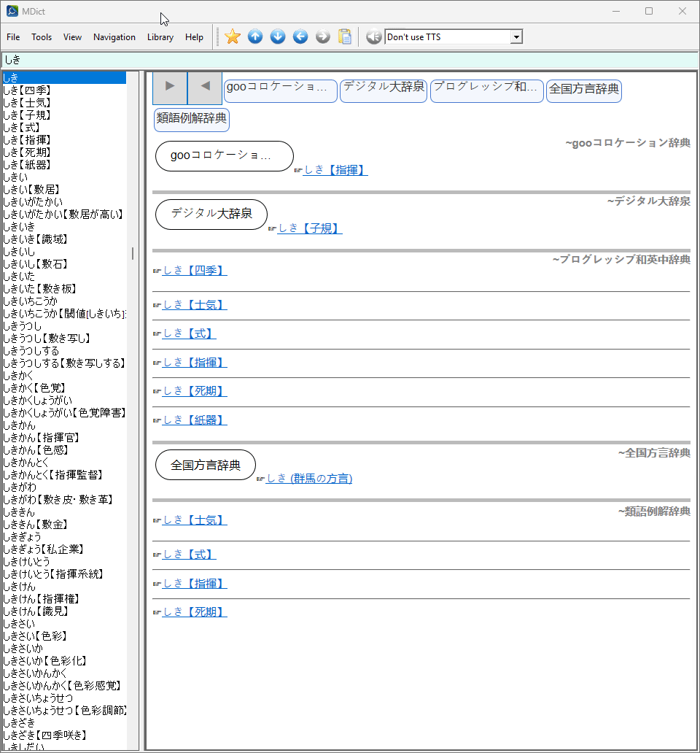Image resolution: width=700 pixels, height=753 pixels.
Task: Open the しき【紙器】 link
Action: click(x=194, y=420)
